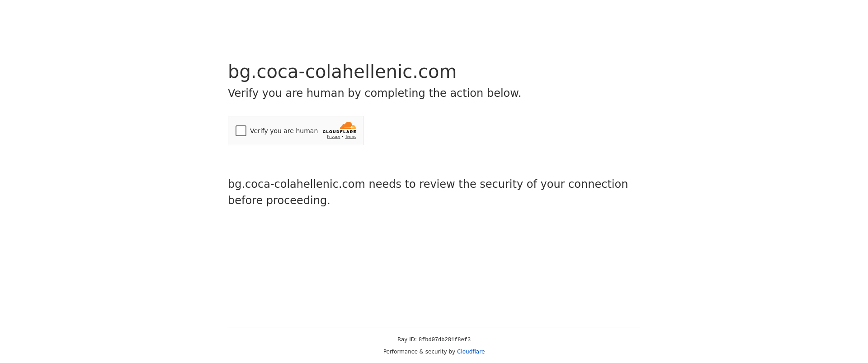Open the Privacy link in the widget
Viewport: 868px width, 363px height.
[x=333, y=137]
